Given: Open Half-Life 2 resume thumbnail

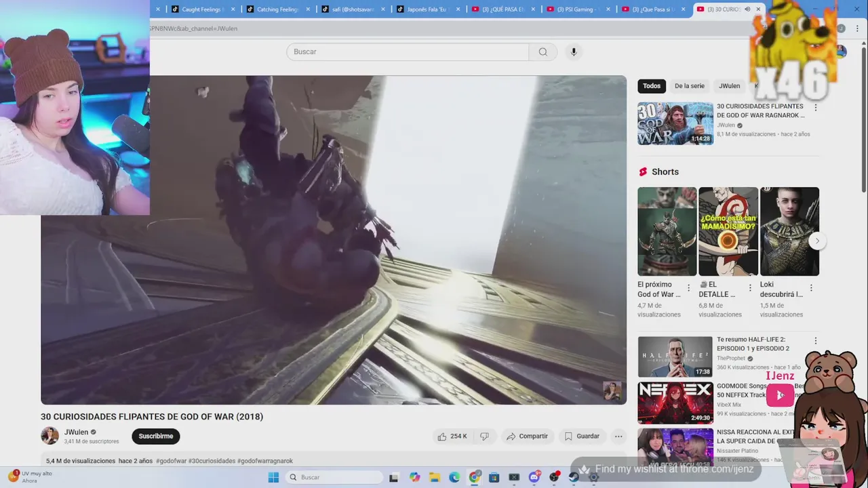Looking at the screenshot, I should [675, 357].
